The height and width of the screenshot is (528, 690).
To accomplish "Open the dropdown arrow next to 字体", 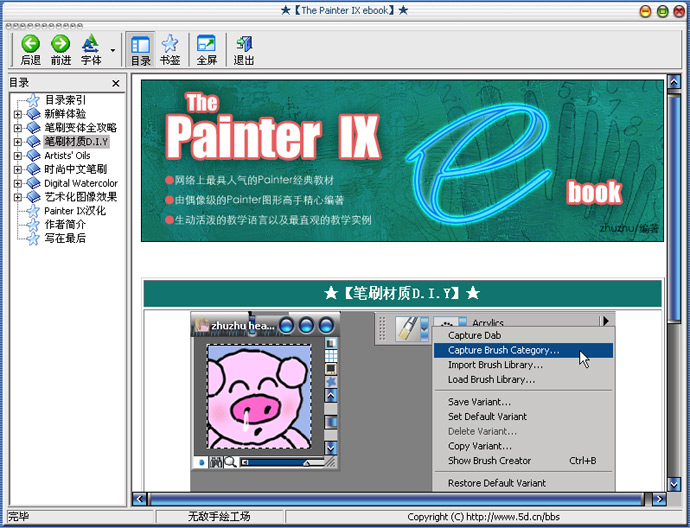I will (113, 50).
